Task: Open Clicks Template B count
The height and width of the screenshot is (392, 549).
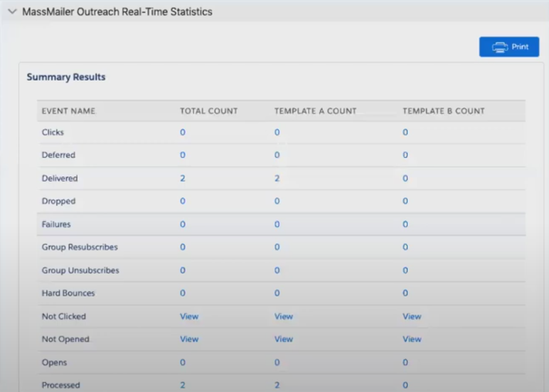Action: point(405,132)
